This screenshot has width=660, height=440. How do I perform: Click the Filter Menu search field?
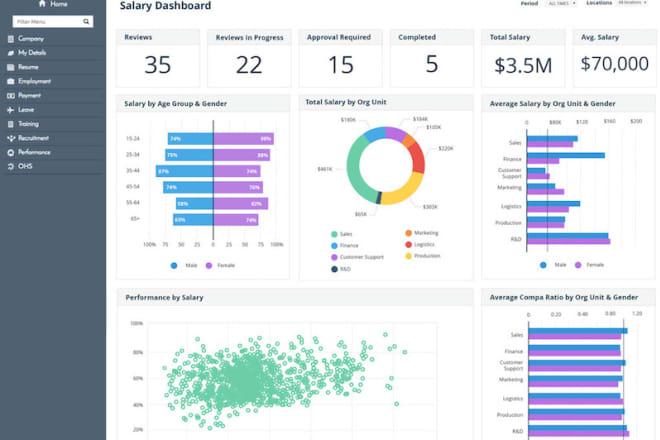click(x=53, y=21)
